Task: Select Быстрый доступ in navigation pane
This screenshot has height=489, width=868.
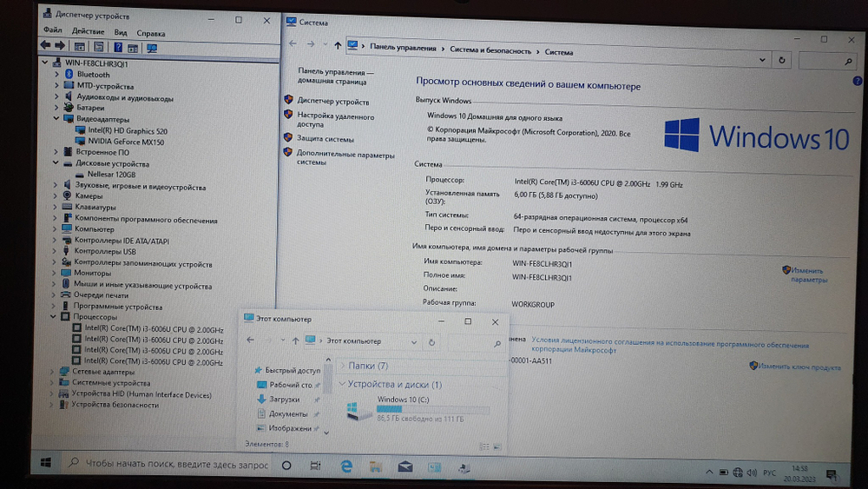Action: (x=293, y=370)
